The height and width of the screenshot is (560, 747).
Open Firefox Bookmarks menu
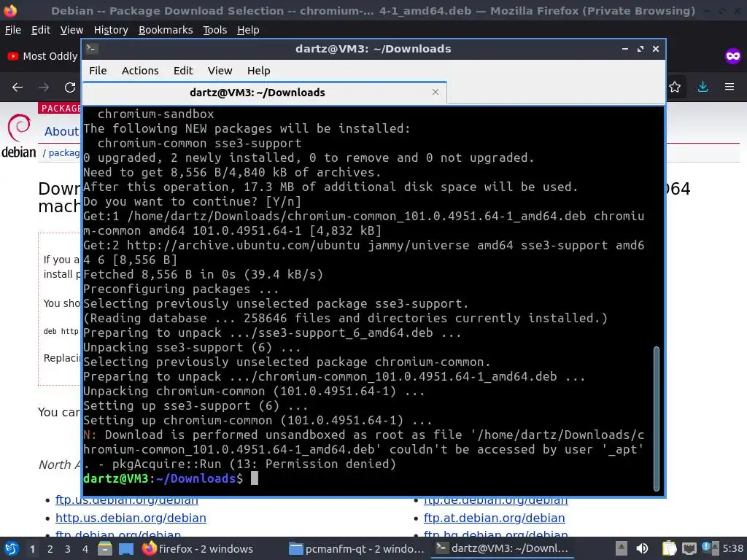(x=166, y=30)
